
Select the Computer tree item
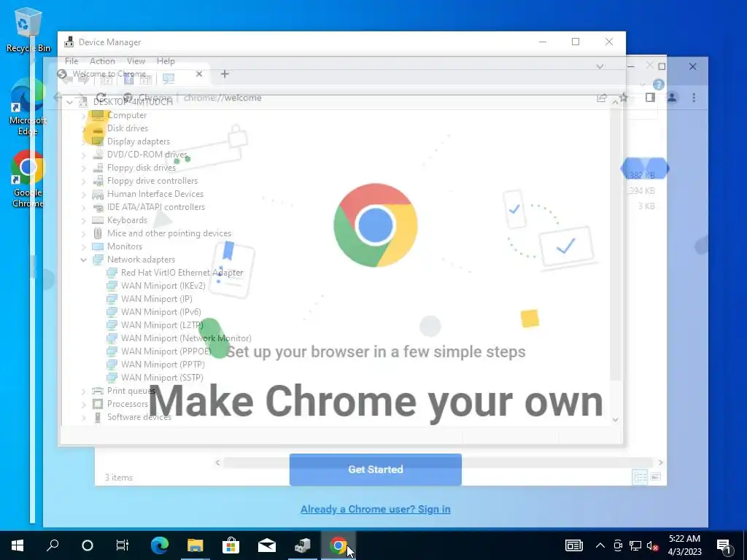pos(127,115)
